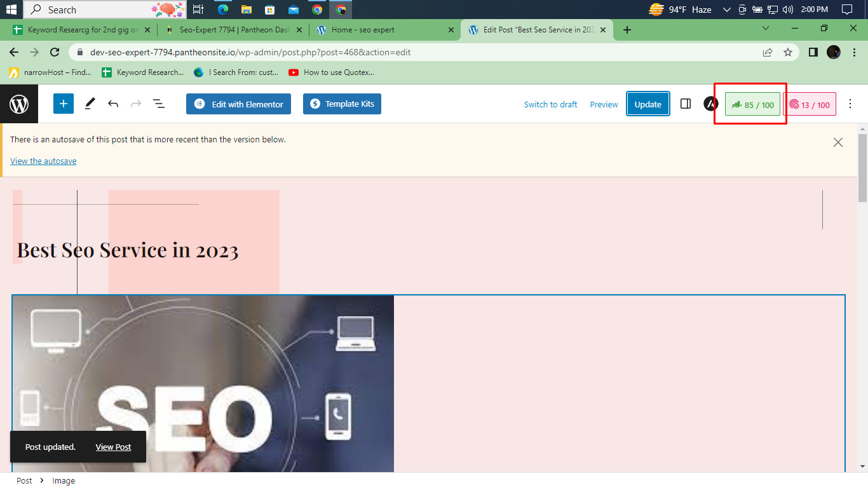This screenshot has height=488, width=868.
Task: Select the edit (pencil) tool mode
Action: (x=90, y=103)
